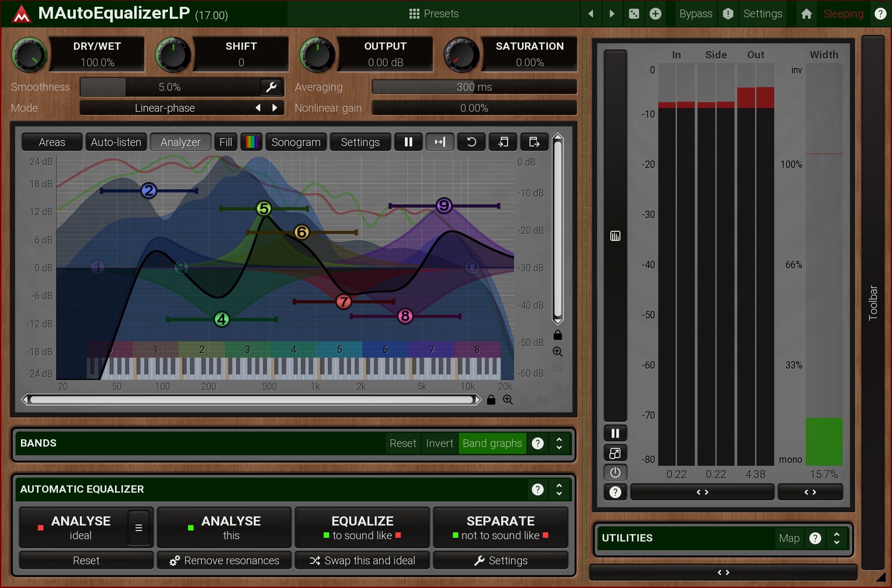Open Smoothness wrench settings icon
This screenshot has width=892, height=588.
(x=271, y=87)
